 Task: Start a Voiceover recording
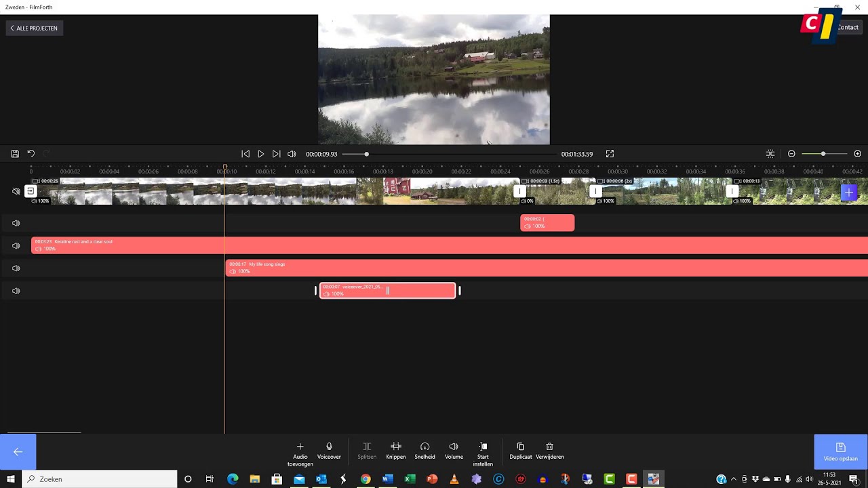click(x=329, y=451)
